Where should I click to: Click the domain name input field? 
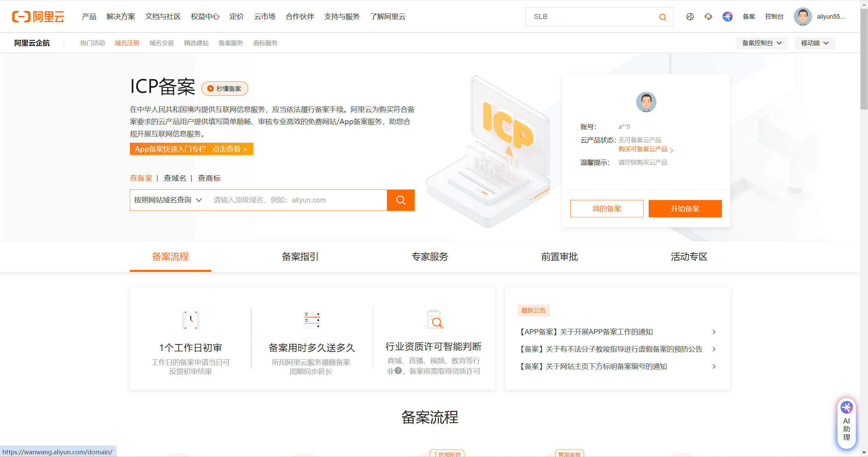coord(297,200)
